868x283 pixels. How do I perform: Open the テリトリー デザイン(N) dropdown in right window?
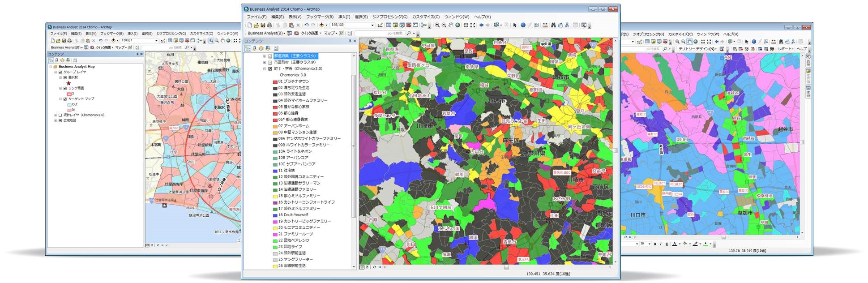tap(698, 49)
